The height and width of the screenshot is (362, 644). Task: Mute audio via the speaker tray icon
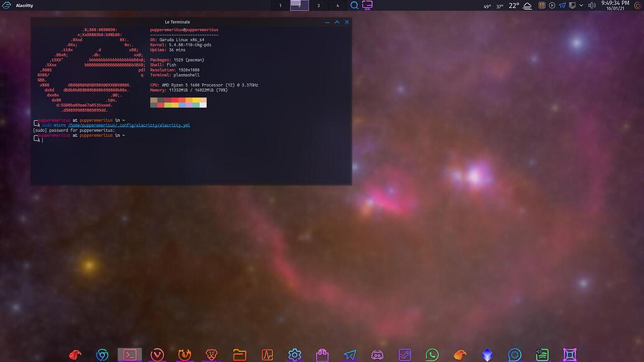pos(591,5)
